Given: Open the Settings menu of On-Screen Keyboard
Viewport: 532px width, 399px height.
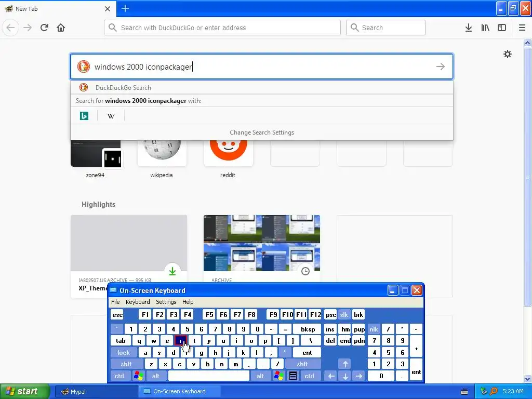Looking at the screenshot, I should click(166, 302).
